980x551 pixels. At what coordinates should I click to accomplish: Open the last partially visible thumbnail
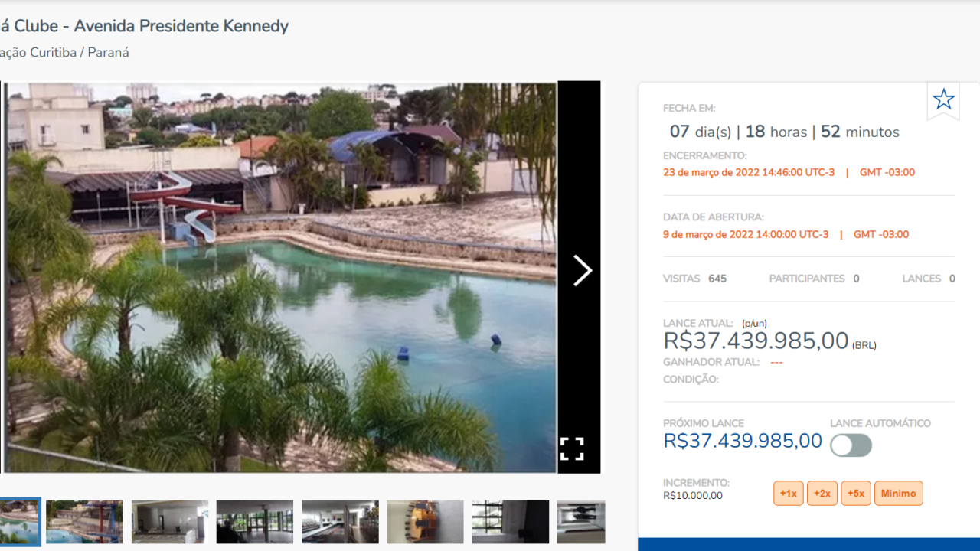pos(581,522)
